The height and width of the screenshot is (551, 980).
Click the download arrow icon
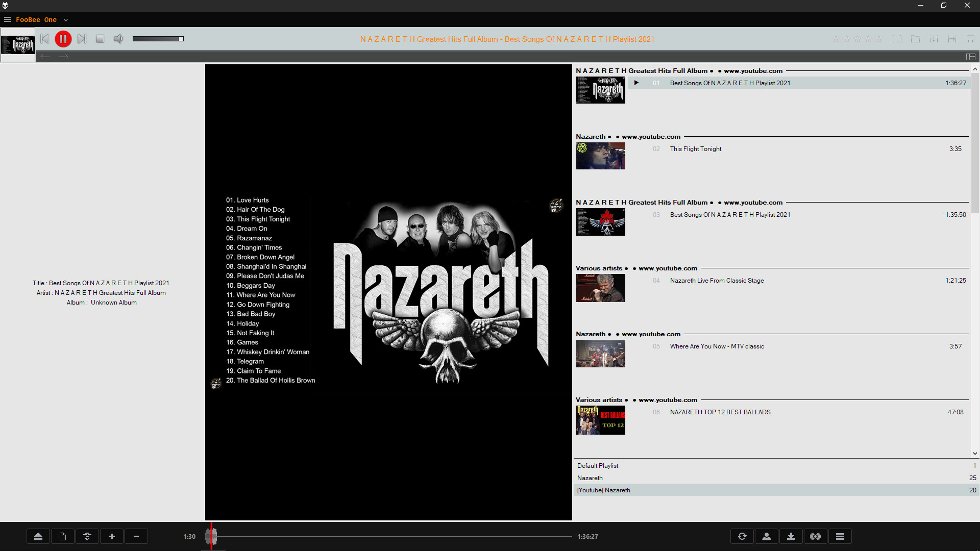[x=791, y=536]
